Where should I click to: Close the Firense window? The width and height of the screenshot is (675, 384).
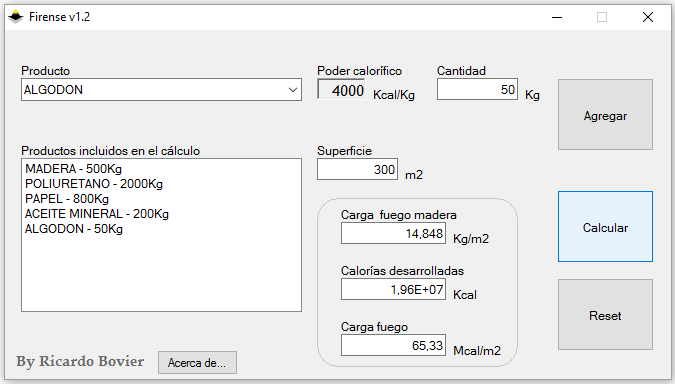point(648,17)
